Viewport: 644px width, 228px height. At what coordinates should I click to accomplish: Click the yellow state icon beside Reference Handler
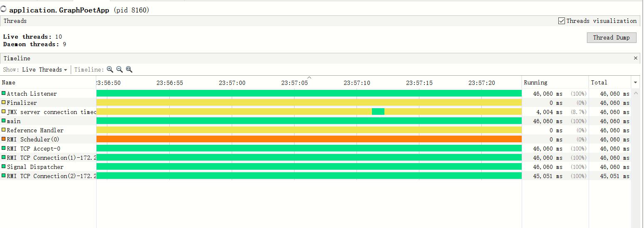[x=4, y=130]
